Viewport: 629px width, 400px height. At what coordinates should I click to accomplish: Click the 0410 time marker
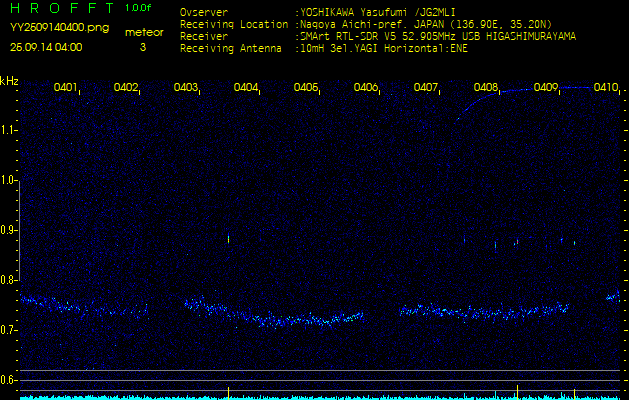(605, 88)
